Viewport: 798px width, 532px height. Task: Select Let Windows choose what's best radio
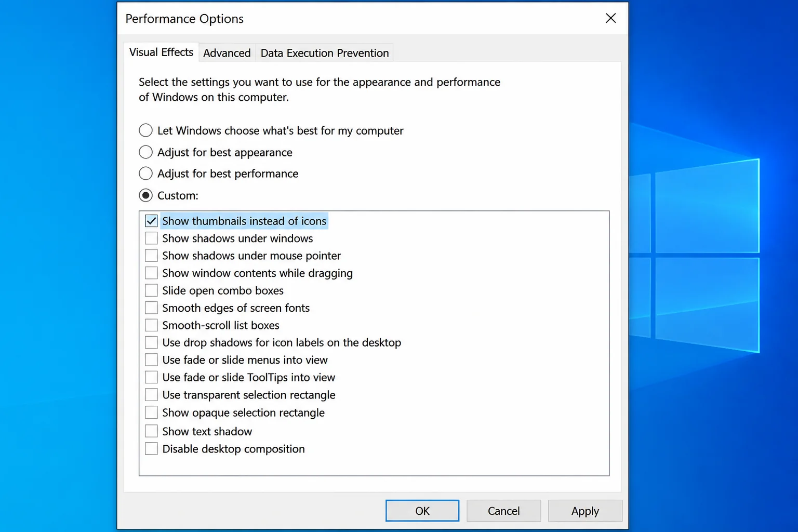146,130
